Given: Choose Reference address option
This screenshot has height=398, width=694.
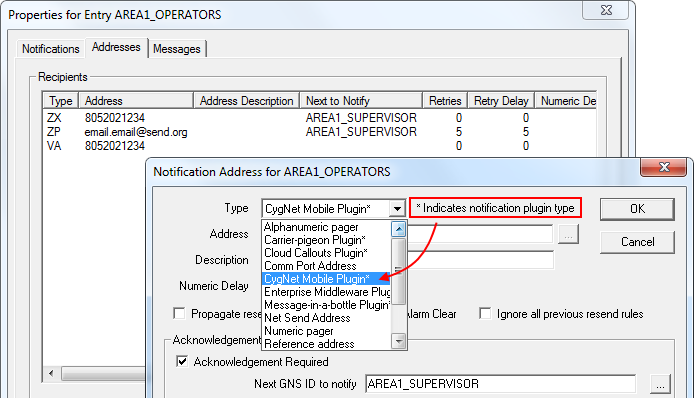Looking at the screenshot, I should 327,344.
